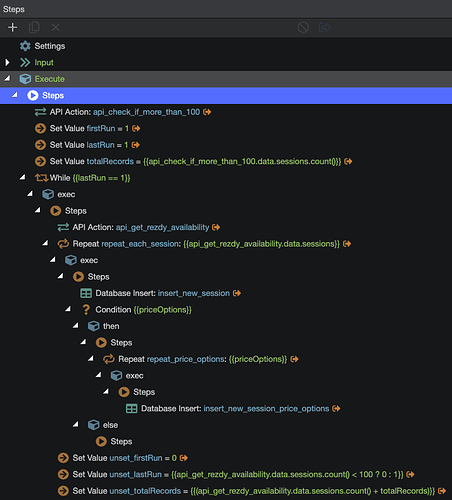This screenshot has height=500, width=452.
Task: Click output icon beside insert_new_session
Action: pos(237,293)
